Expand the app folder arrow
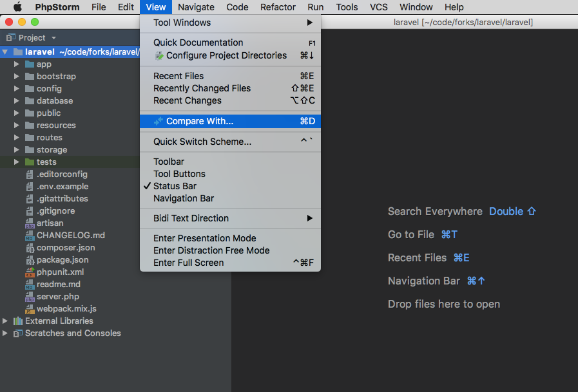Image resolution: width=578 pixels, height=392 pixels. point(16,64)
